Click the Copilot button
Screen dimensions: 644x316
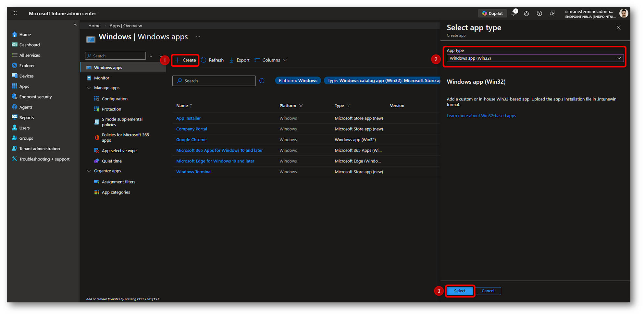coord(492,13)
